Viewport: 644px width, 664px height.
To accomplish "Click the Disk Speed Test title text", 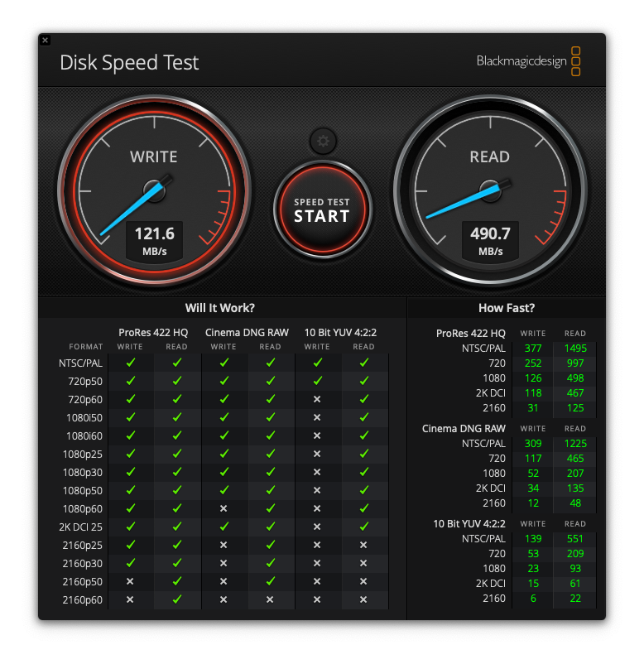I will tap(129, 63).
